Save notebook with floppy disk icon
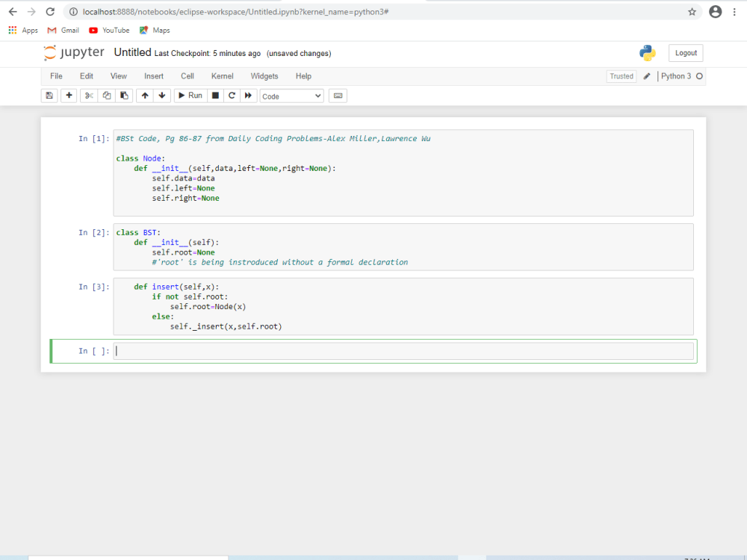This screenshot has width=747, height=560. 49,96
